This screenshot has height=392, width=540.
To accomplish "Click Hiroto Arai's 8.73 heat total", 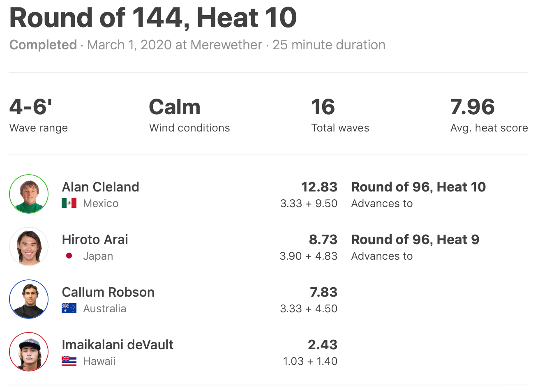I will tap(323, 240).
